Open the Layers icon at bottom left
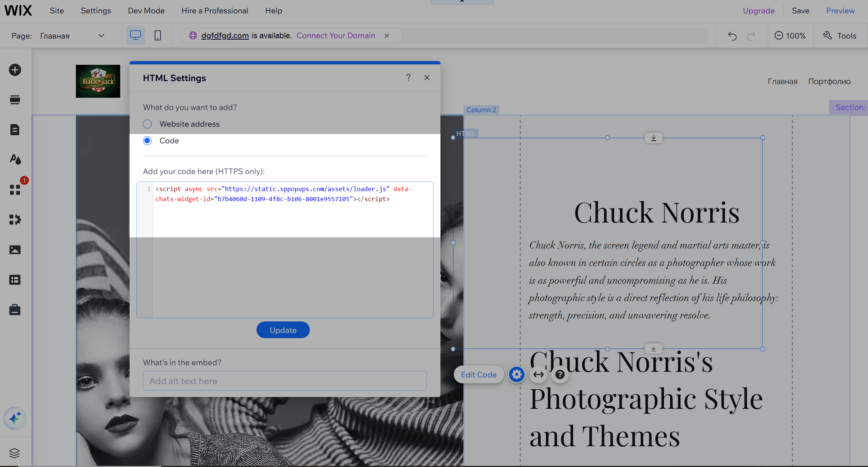This screenshot has width=868, height=467. click(14, 453)
